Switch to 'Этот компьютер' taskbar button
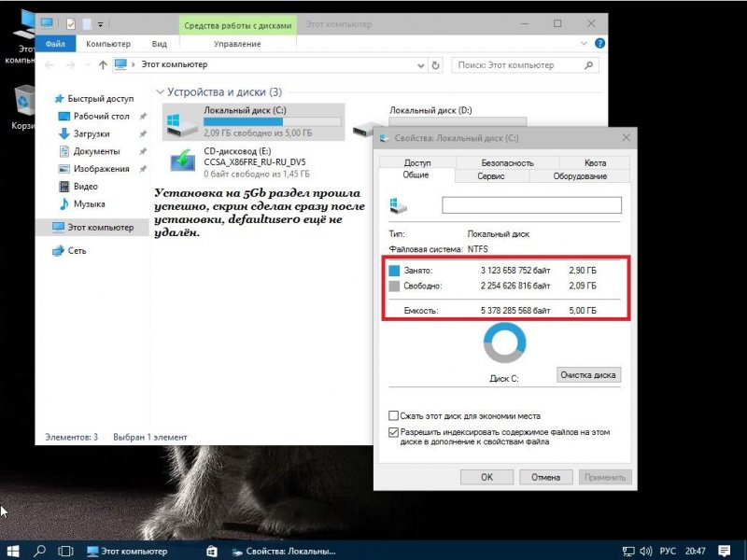747x560 pixels. tap(127, 551)
